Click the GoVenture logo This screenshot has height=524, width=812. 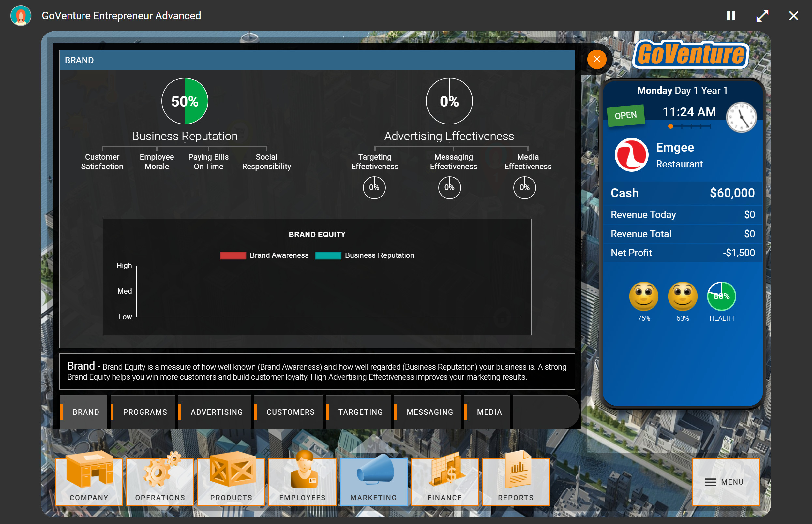point(690,54)
